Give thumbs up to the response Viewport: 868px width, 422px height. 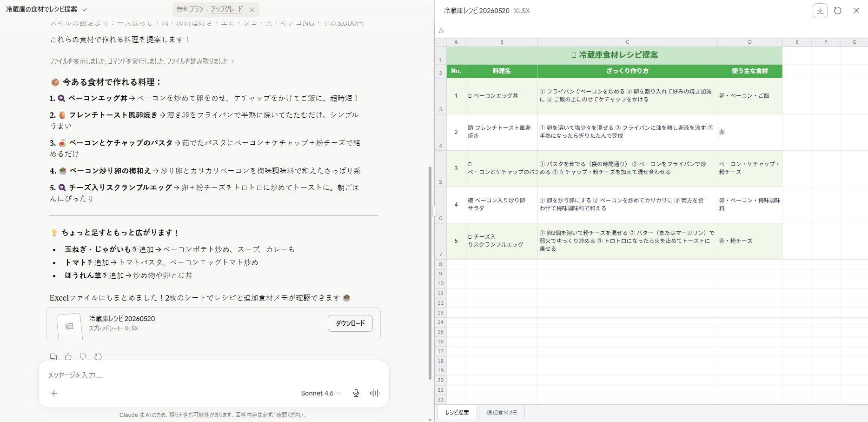(68, 357)
